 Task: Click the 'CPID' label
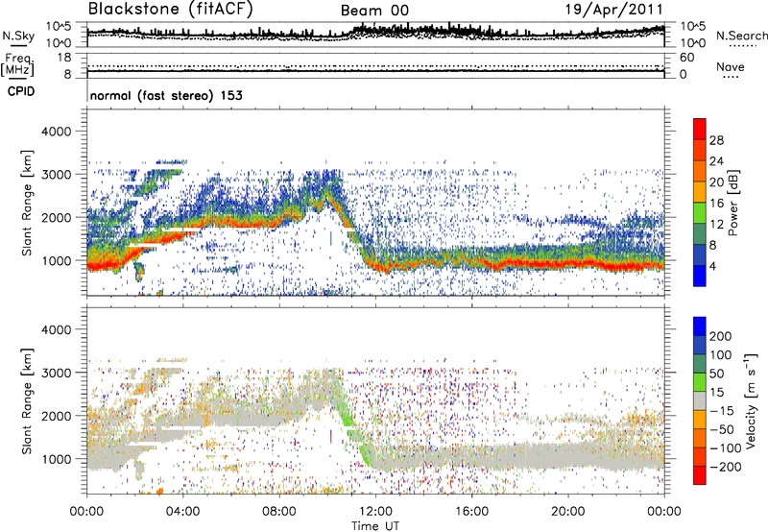[x=21, y=91]
